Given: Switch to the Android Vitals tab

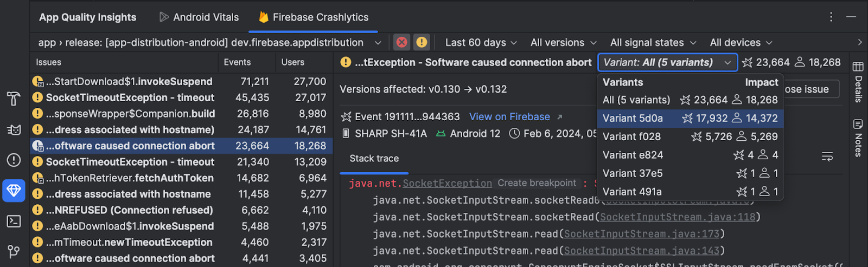Looking at the screenshot, I should (199, 17).
